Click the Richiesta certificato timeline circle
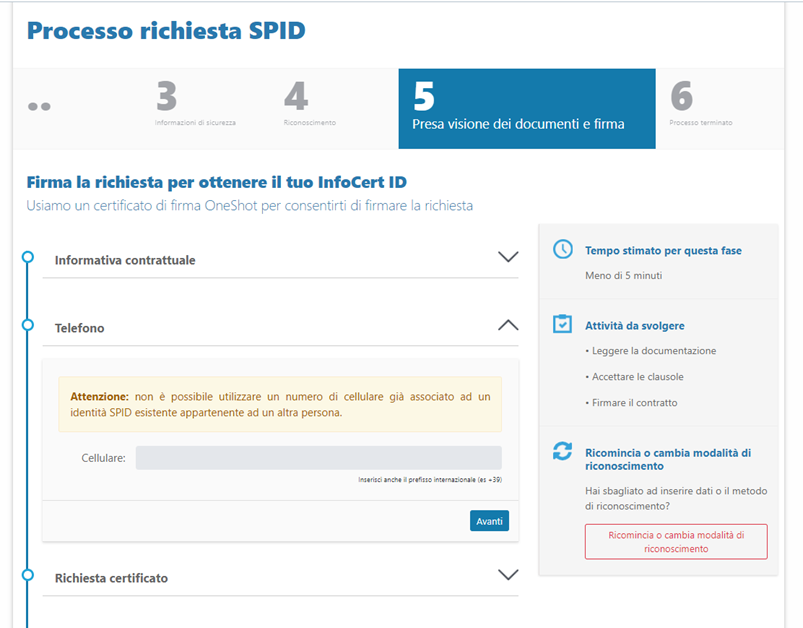The image size is (803, 628). coord(28,575)
